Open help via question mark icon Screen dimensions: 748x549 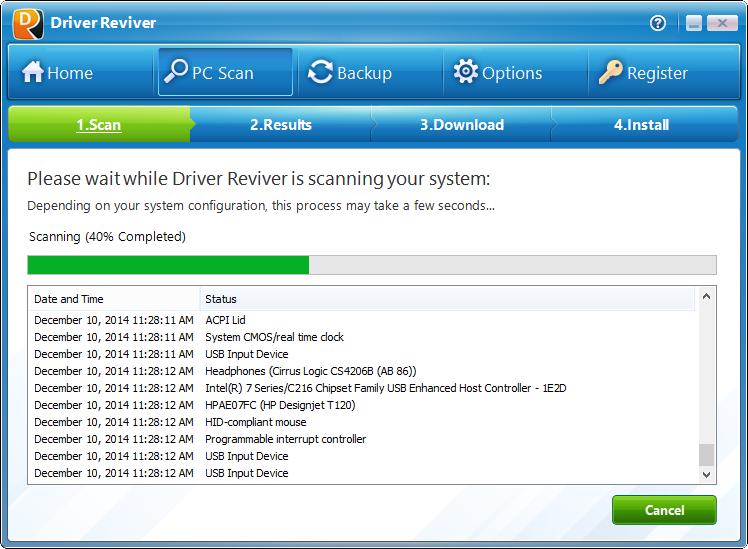[x=658, y=23]
